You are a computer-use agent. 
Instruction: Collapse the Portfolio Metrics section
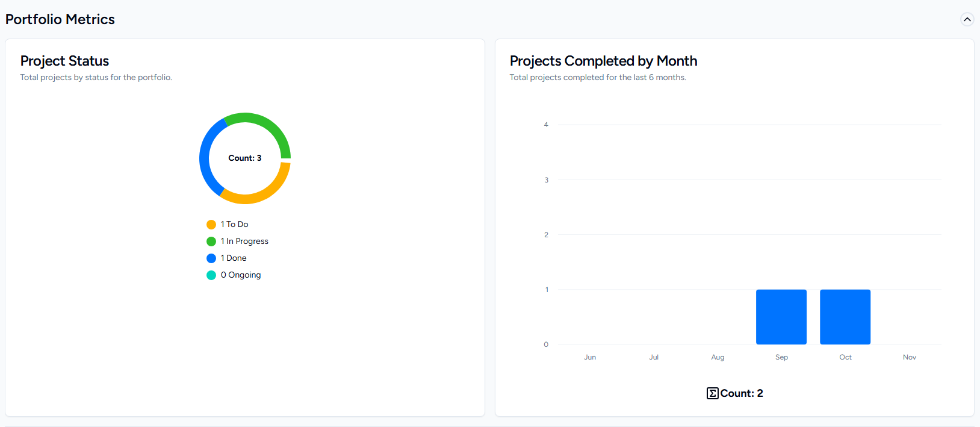(967, 19)
